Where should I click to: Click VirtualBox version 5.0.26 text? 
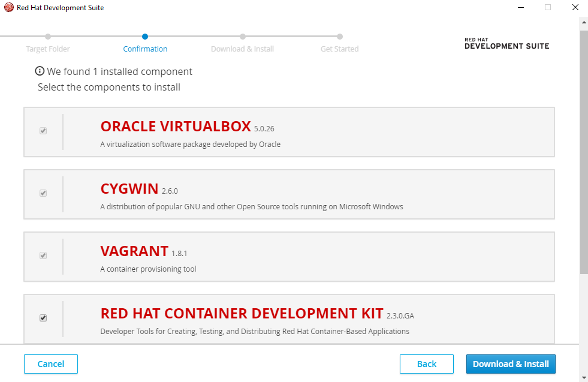tap(264, 129)
